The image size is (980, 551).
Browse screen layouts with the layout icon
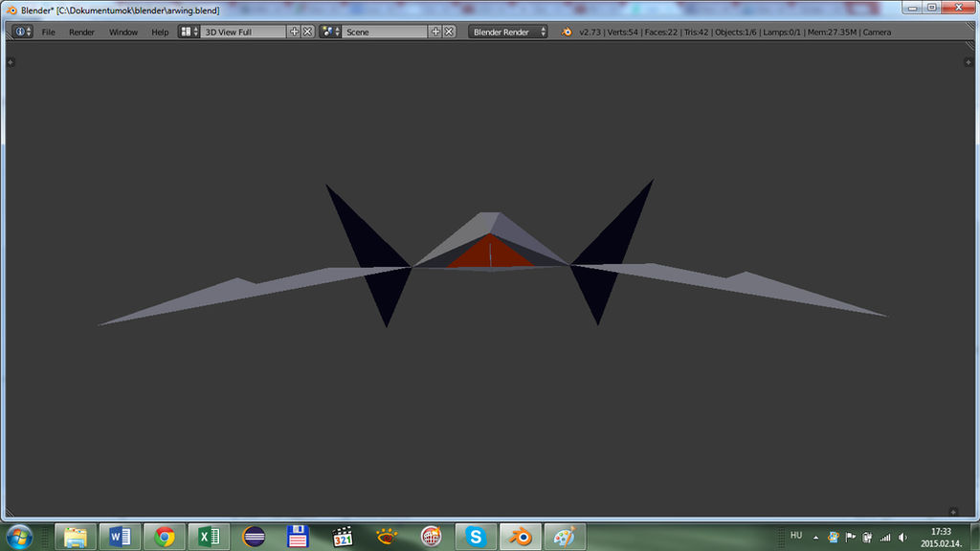(x=189, y=32)
